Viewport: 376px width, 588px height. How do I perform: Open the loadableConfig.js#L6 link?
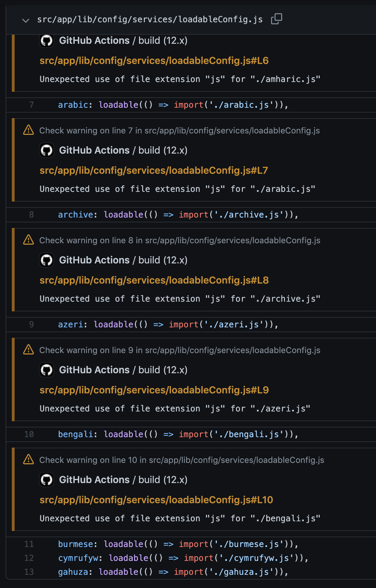(x=154, y=60)
